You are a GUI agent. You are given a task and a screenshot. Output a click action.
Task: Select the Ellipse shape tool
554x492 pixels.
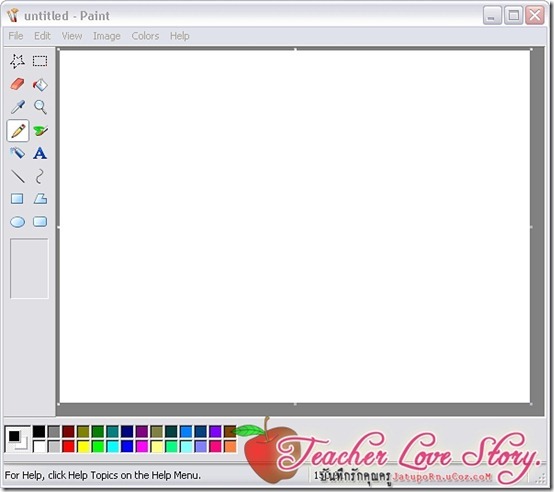[x=17, y=222]
